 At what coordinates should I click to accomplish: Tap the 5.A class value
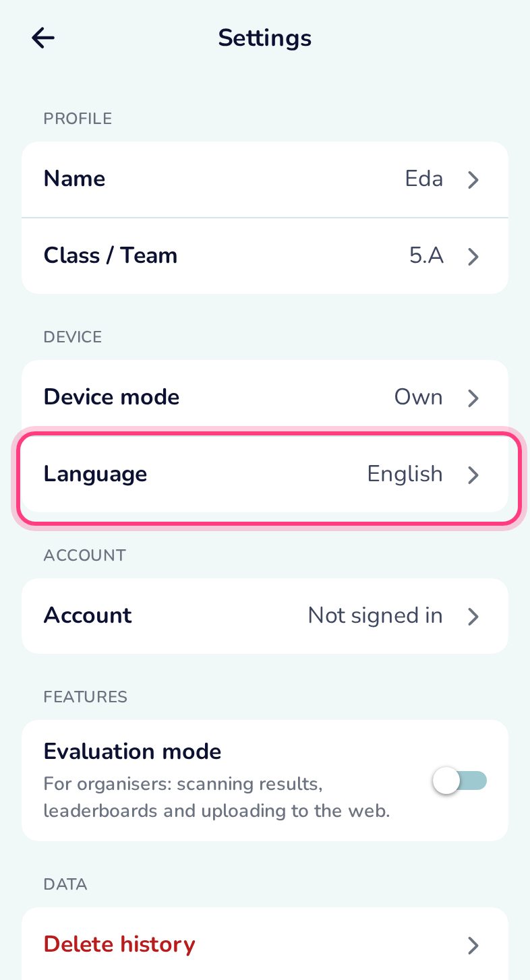[x=427, y=255]
